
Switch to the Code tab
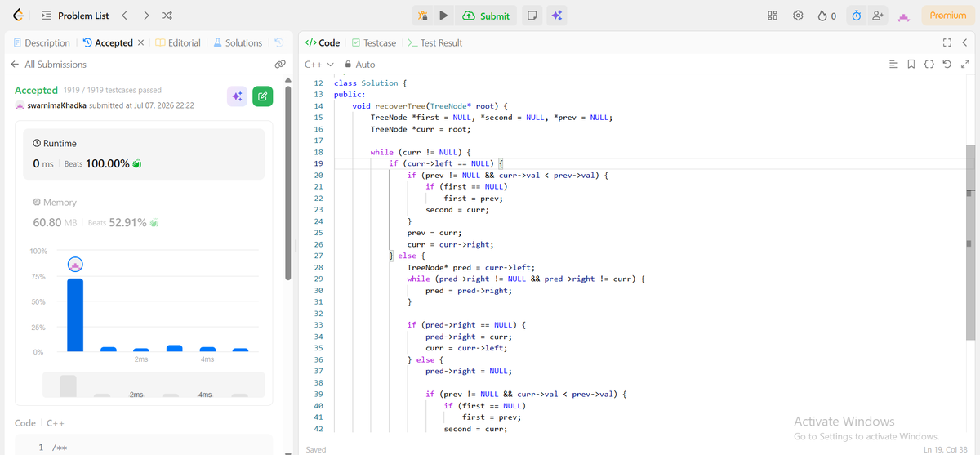(x=323, y=42)
